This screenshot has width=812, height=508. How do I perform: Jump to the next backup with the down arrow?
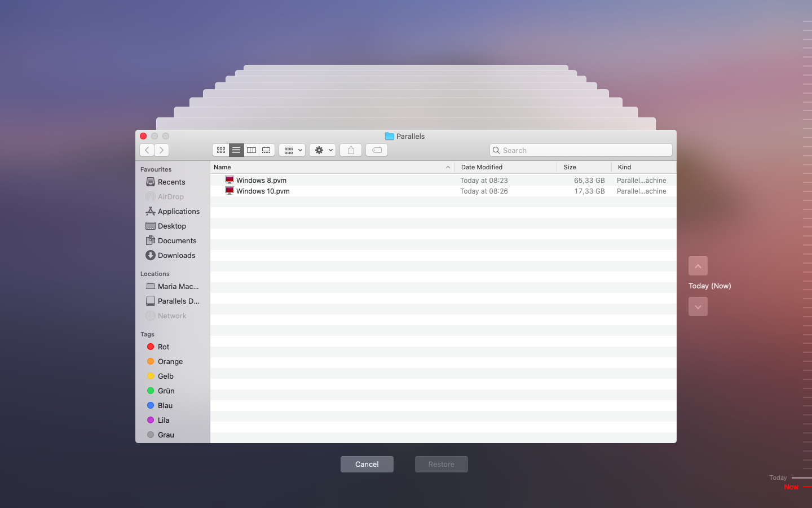pos(698,306)
